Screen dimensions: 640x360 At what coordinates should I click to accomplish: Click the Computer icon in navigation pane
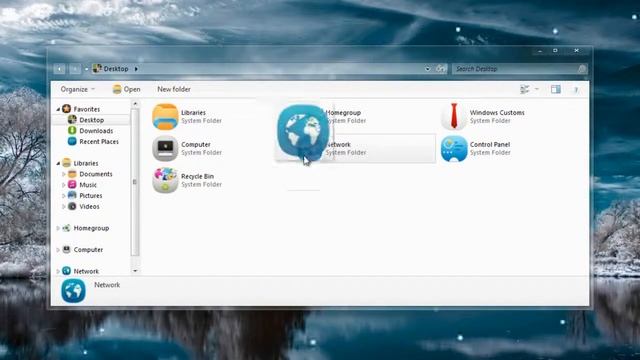point(67,249)
